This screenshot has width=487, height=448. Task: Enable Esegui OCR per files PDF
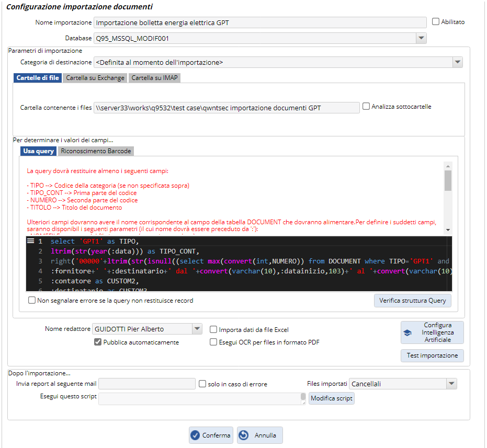coord(213,342)
